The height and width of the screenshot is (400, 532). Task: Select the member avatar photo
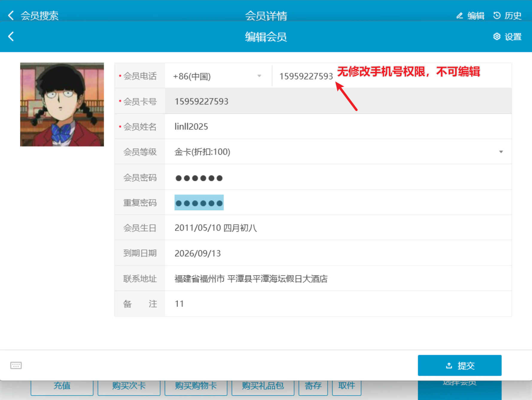(62, 104)
